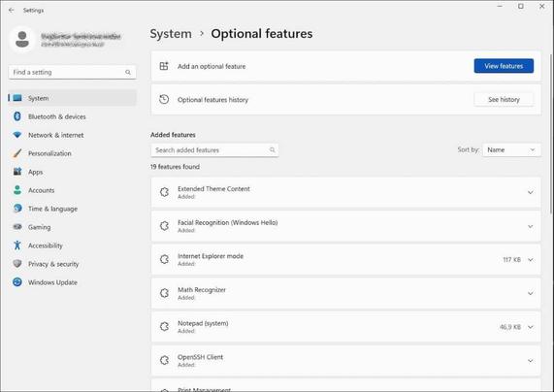The image size is (554, 392).
Task: Select the Personalization paintbrush icon
Action: click(x=17, y=153)
